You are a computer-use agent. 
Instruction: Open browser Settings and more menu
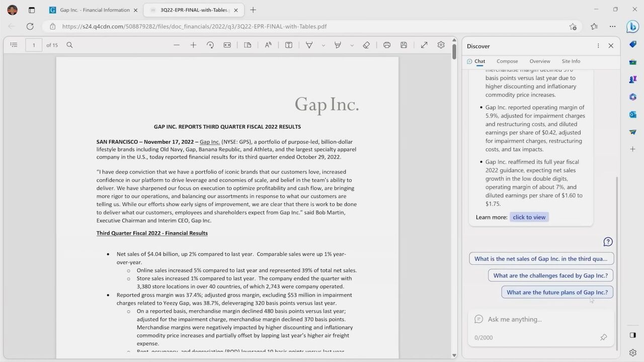(612, 26)
